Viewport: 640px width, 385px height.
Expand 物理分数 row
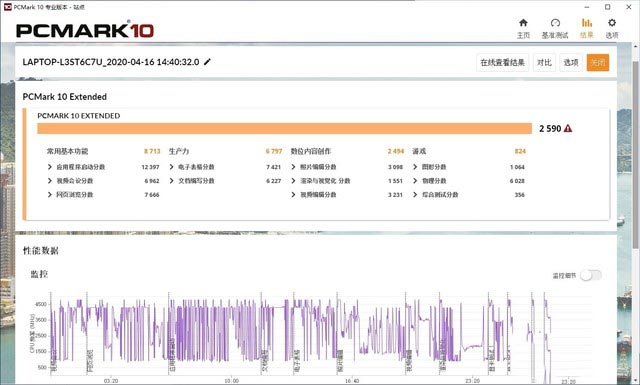tap(415, 180)
